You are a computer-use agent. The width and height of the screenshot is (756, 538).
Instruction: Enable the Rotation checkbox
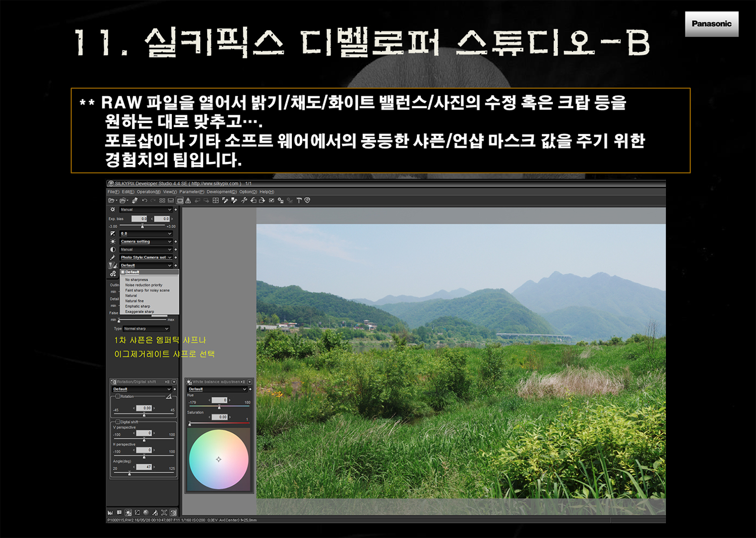[118, 396]
